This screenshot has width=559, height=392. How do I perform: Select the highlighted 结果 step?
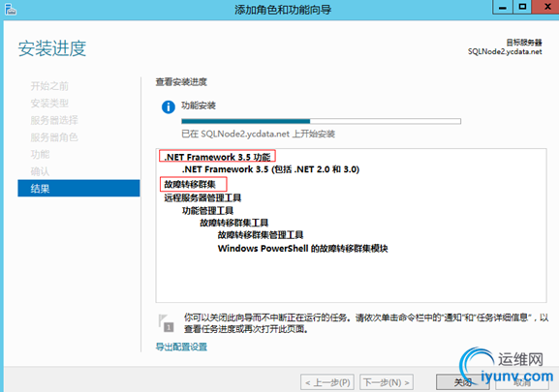(78, 188)
